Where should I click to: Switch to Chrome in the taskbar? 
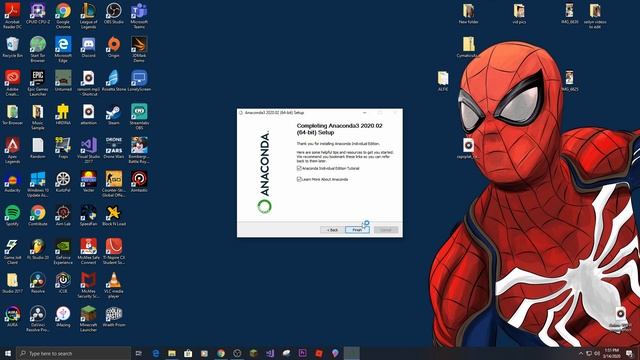coord(221,353)
